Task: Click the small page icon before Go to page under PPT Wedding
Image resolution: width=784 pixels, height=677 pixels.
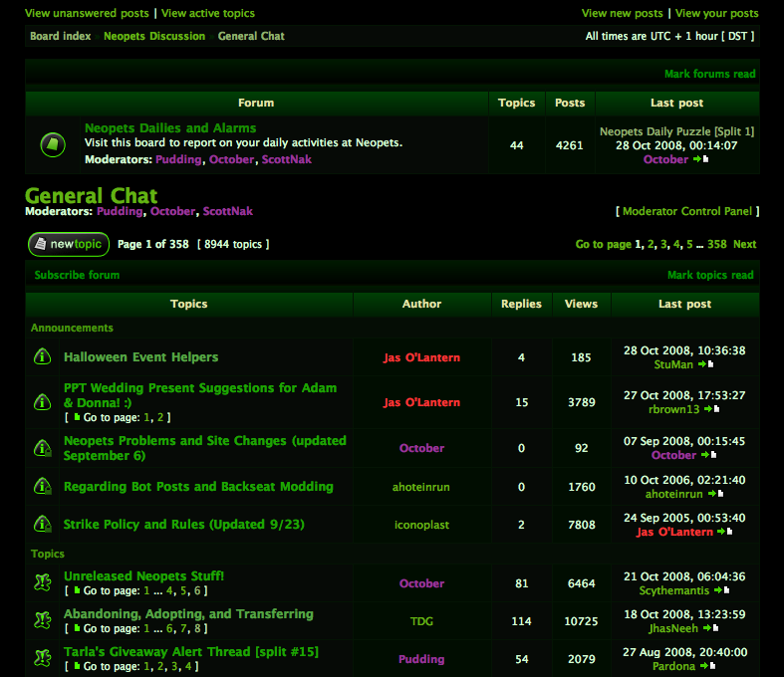Action: pos(77,417)
